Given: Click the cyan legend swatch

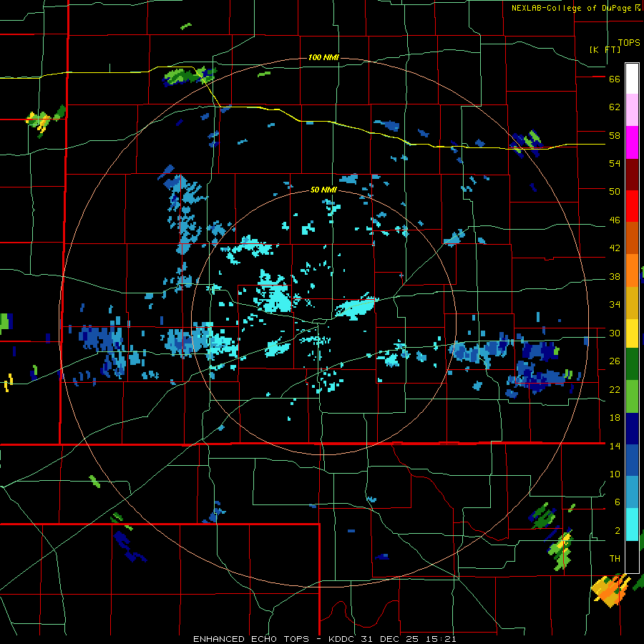Looking at the screenshot, I should [x=632, y=525].
